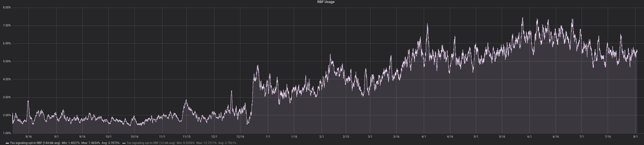The image size is (644, 145).
Task: Click the 8/16 x-axis date label
Action: (x=29, y=137)
